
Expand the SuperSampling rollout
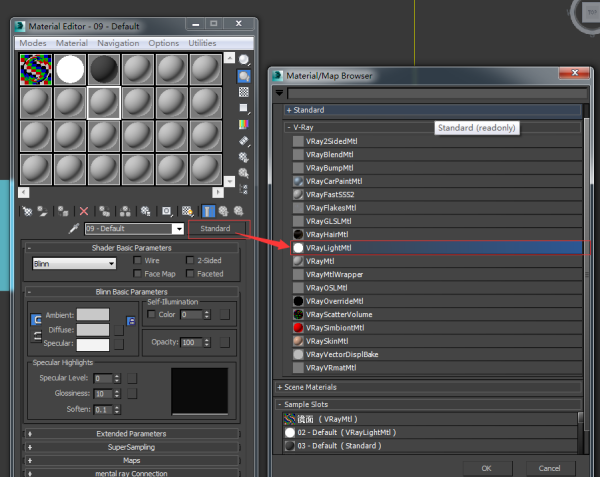(x=132, y=447)
